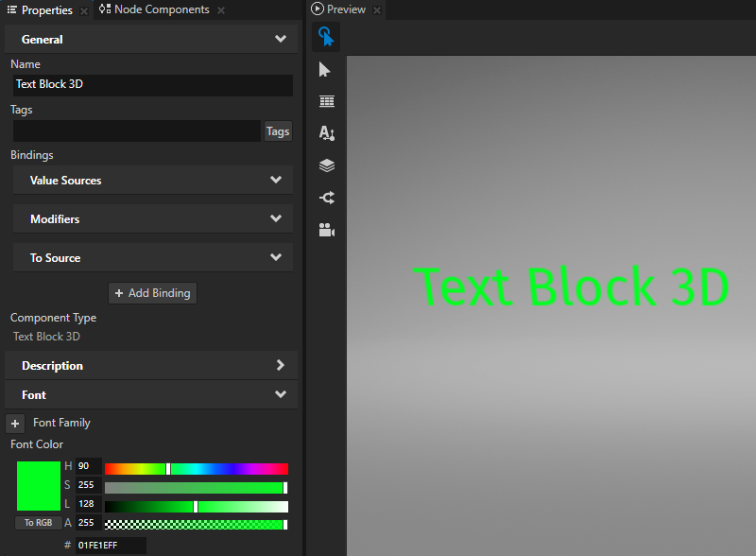Activate the Interact mode in Preview toolbar
The width and height of the screenshot is (756, 556).
[326, 36]
